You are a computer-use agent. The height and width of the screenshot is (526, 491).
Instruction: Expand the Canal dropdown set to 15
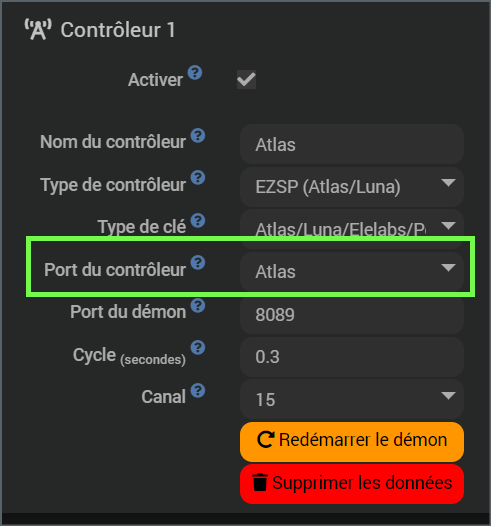[x=352, y=399]
